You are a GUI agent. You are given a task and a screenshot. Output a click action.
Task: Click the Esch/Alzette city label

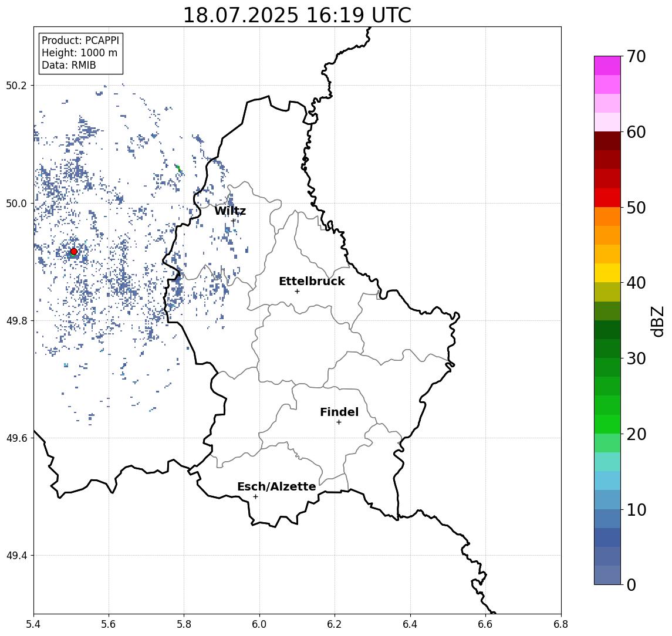click(276, 486)
